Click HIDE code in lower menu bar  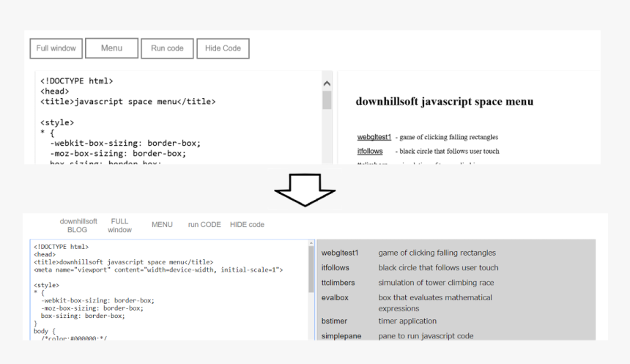[x=247, y=225]
